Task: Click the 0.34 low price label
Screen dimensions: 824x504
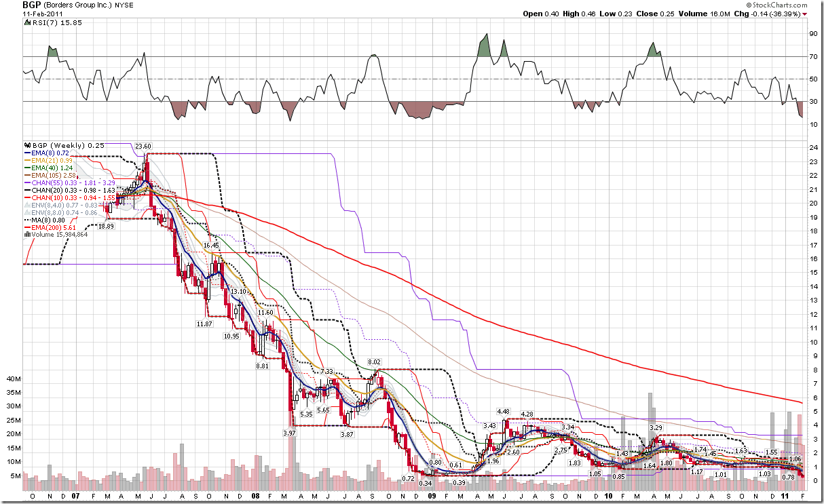Action: [x=426, y=484]
